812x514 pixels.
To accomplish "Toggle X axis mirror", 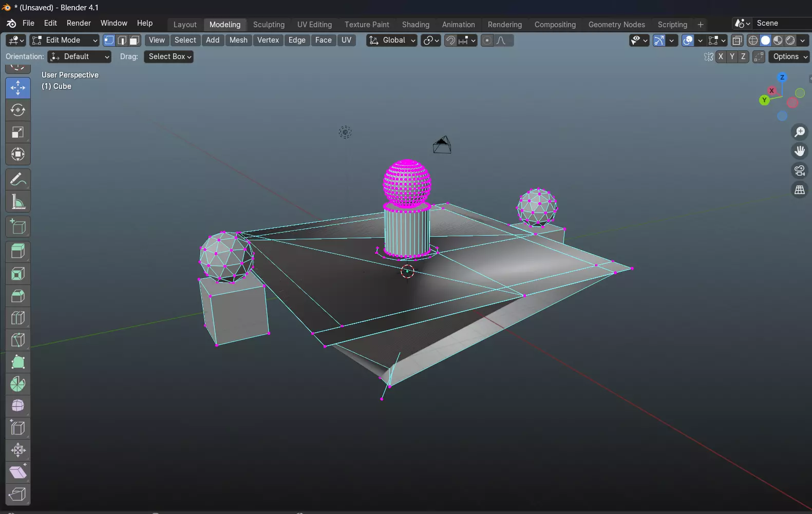I will coord(721,56).
